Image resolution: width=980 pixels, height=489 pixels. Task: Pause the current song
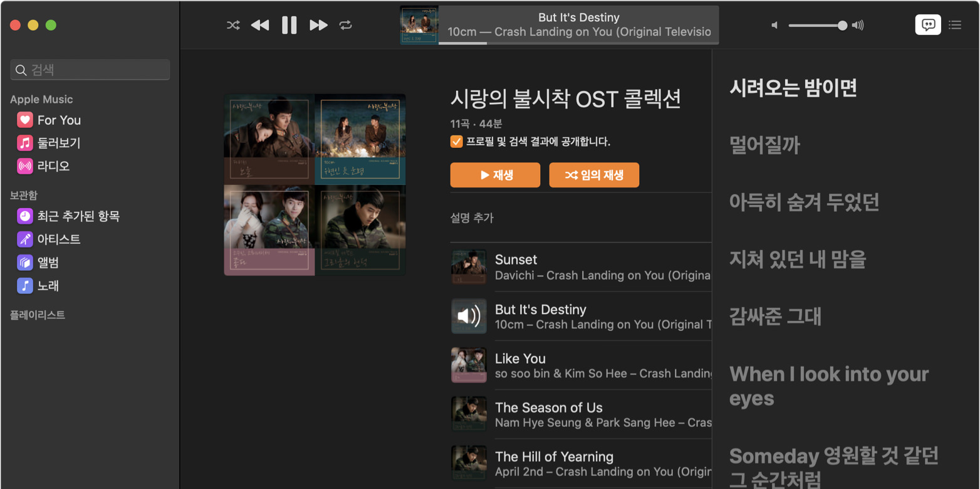(x=289, y=25)
